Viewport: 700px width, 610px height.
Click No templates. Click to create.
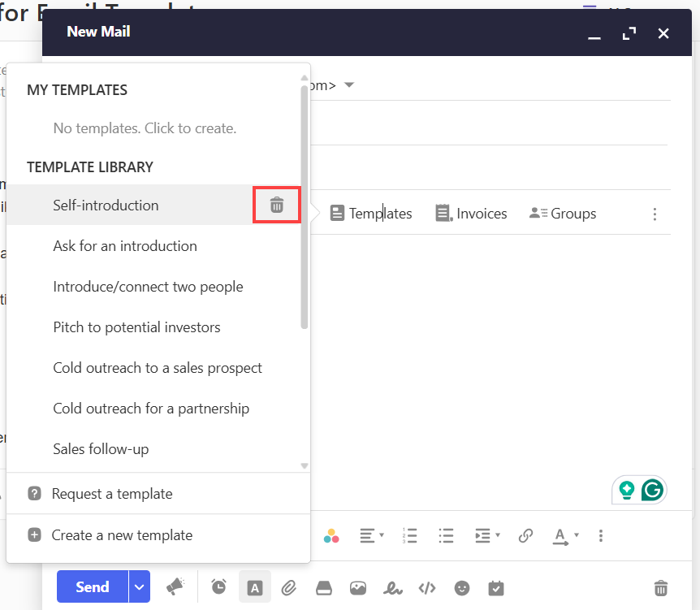pos(145,128)
